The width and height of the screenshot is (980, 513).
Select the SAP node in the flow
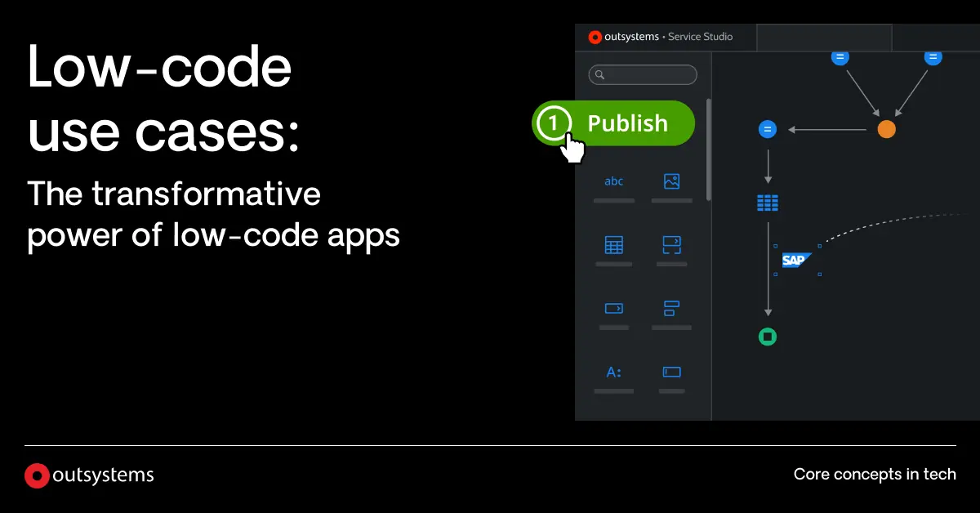pyautogui.click(x=795, y=261)
